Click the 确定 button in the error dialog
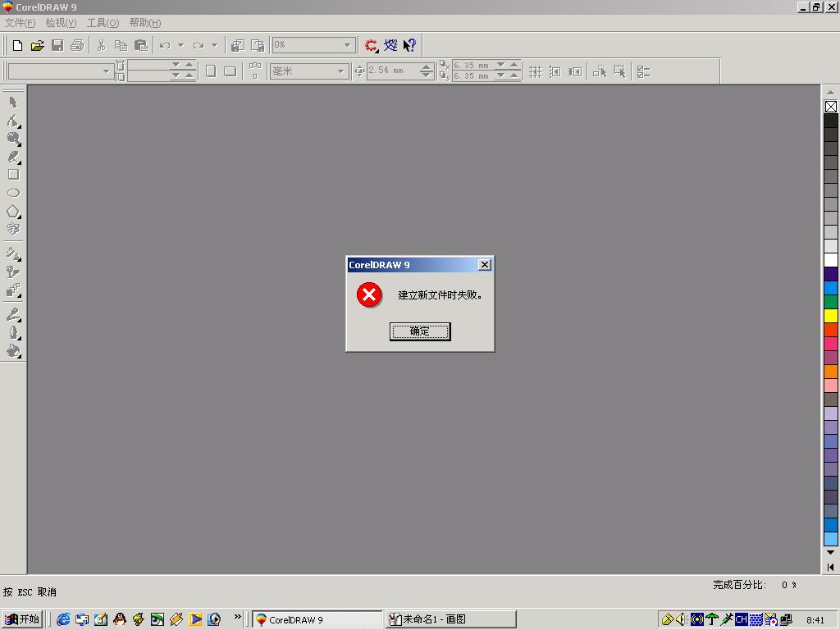 [x=420, y=331]
